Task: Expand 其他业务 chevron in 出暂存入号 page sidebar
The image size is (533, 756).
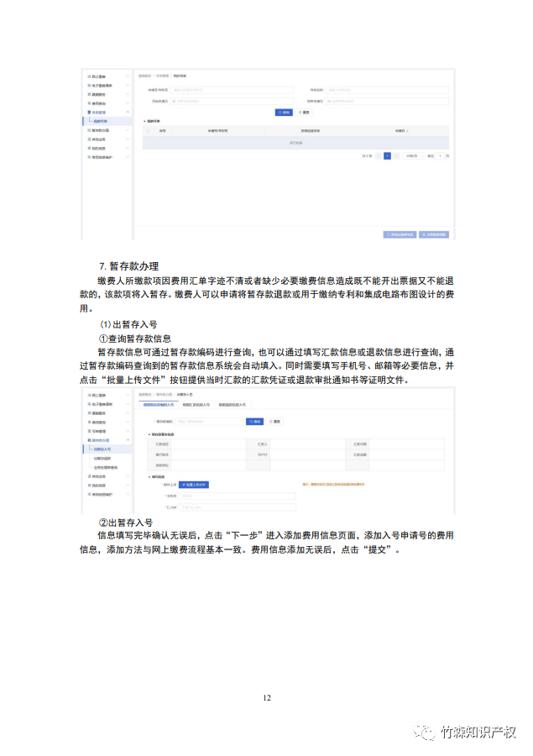Action: pyautogui.click(x=128, y=476)
